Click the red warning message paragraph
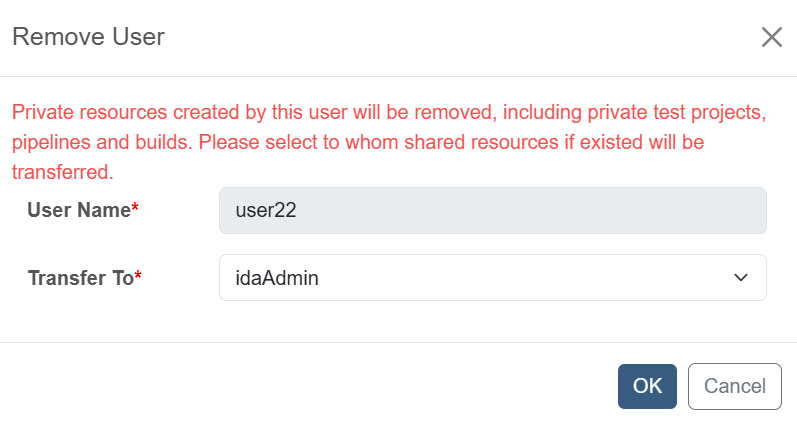 pyautogui.click(x=388, y=142)
